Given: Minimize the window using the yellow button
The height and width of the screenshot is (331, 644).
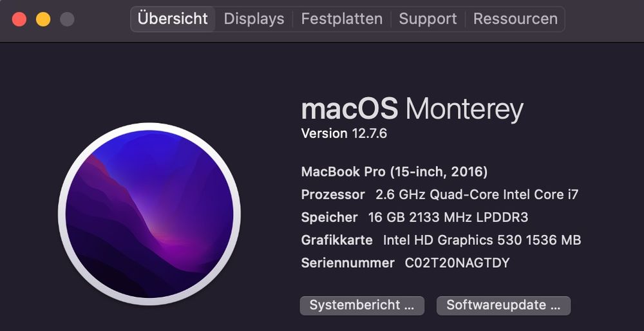Looking at the screenshot, I should coord(43,19).
